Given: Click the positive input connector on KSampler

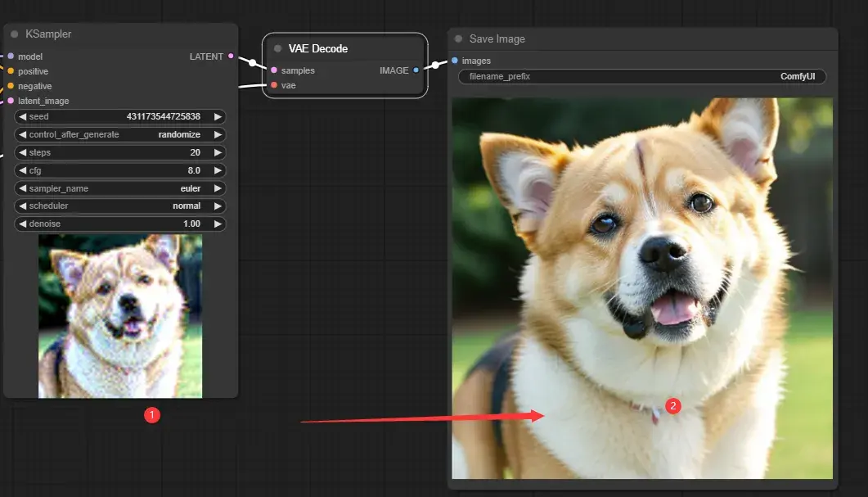Looking at the screenshot, I should (11, 71).
